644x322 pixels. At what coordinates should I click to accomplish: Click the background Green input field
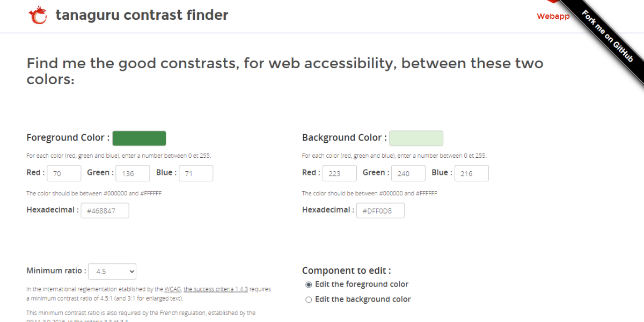tap(408, 173)
